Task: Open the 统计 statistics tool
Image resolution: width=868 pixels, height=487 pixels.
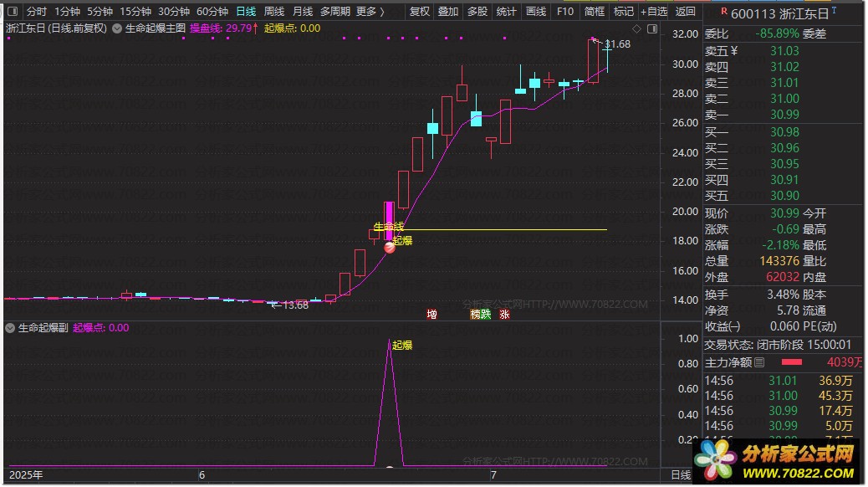Action: tap(506, 11)
